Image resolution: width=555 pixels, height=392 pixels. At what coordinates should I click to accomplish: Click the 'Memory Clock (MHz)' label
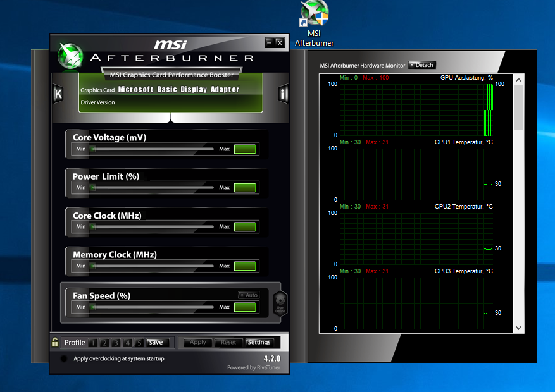[115, 255]
